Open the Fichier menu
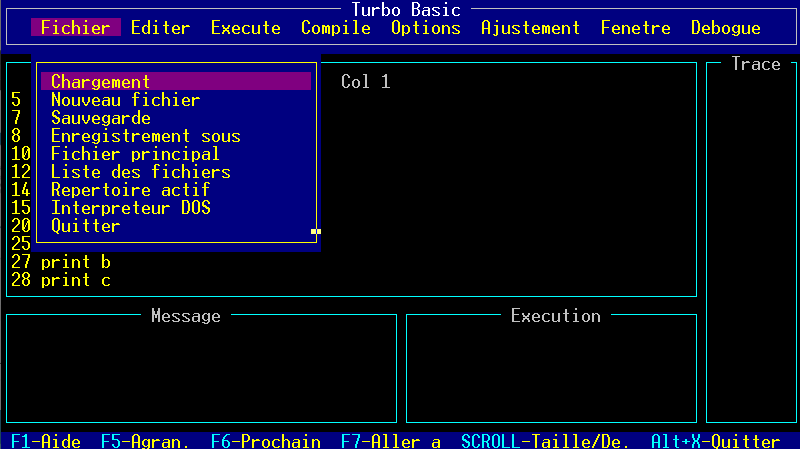Screen dimensions: 800x449 [76, 28]
